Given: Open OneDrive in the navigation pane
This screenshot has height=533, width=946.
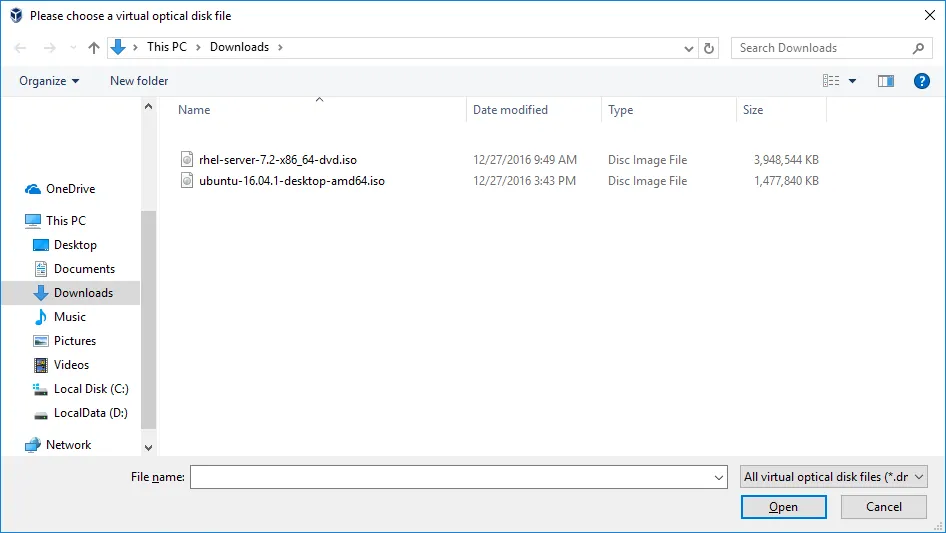Looking at the screenshot, I should point(71,189).
